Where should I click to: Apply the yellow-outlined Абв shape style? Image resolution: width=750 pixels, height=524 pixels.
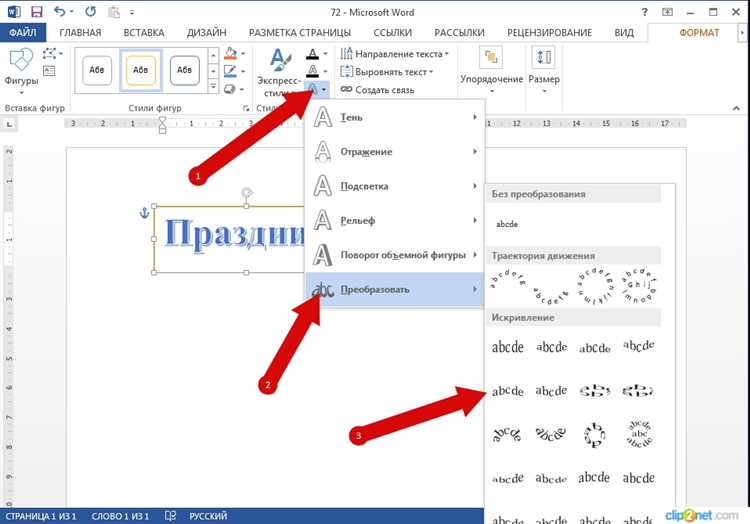141,70
